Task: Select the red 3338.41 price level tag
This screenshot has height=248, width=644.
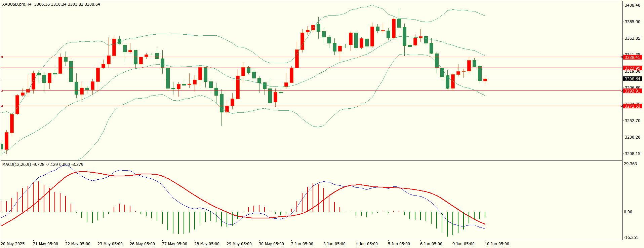Action: 632,58
